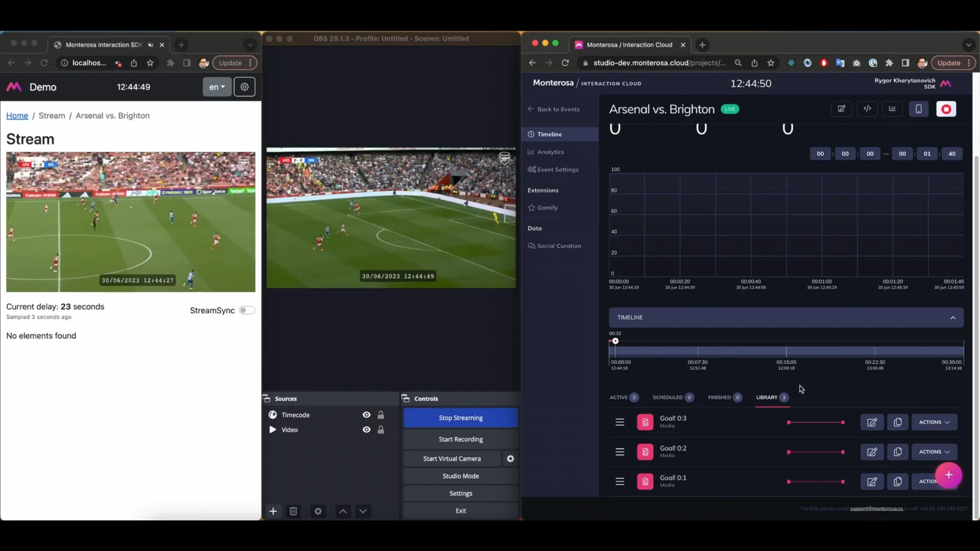Toggle the StreamSync switch
The height and width of the screenshot is (551, 980).
[247, 310]
